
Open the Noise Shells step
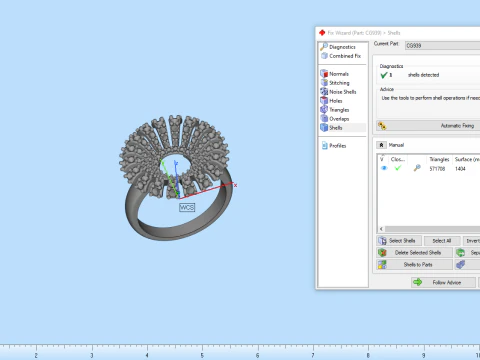pos(338,92)
